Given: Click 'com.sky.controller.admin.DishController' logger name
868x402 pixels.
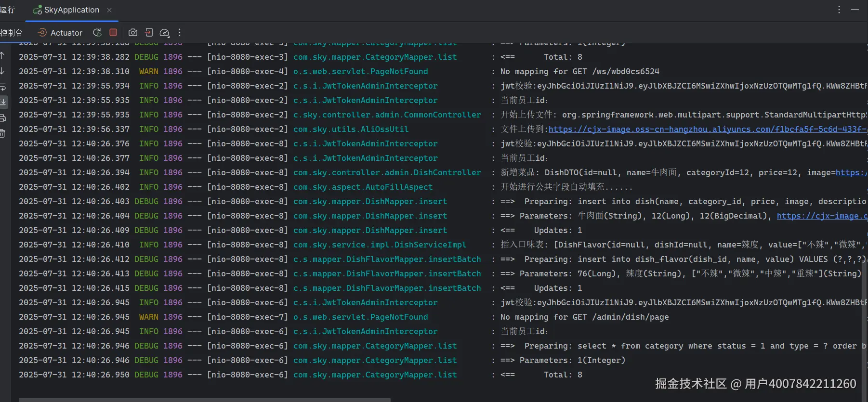Looking at the screenshot, I should point(387,172).
